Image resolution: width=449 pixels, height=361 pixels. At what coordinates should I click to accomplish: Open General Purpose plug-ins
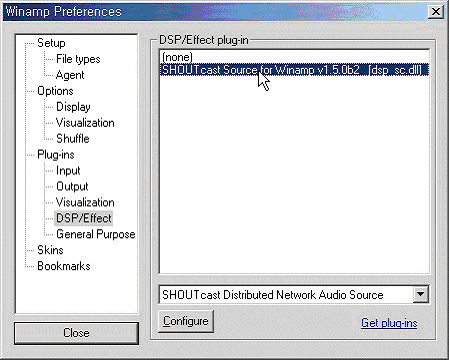[x=96, y=234]
